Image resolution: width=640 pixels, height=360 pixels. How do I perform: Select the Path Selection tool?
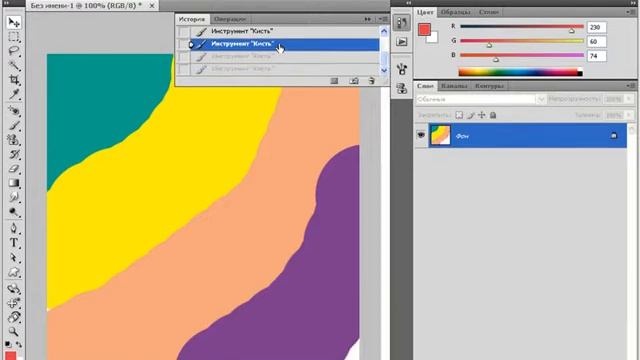pos(13,258)
